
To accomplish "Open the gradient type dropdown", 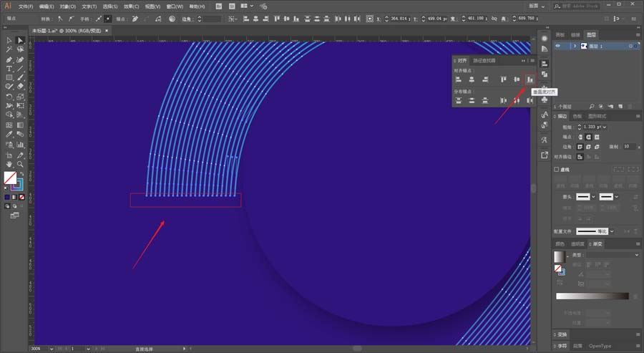I will pos(612,255).
